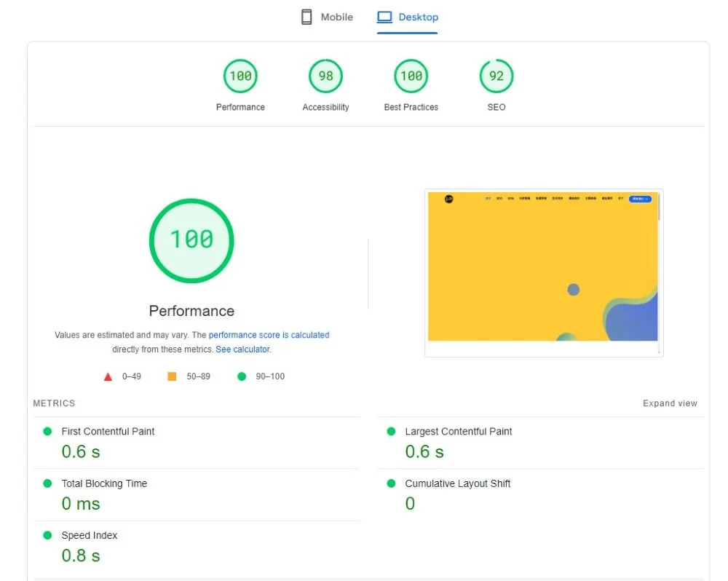The height and width of the screenshot is (581, 728).
Task: Open the Best Practices score gauge
Action: pos(411,76)
